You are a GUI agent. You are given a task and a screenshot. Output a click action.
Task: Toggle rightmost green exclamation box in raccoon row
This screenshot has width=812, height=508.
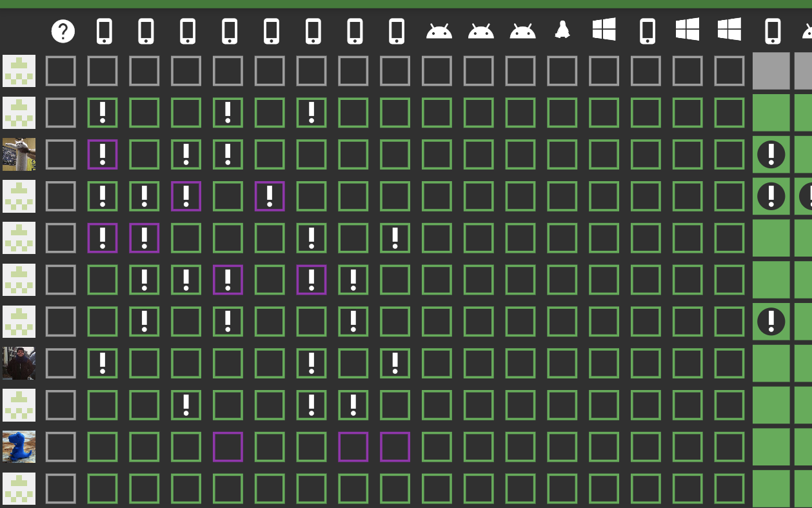(x=228, y=154)
